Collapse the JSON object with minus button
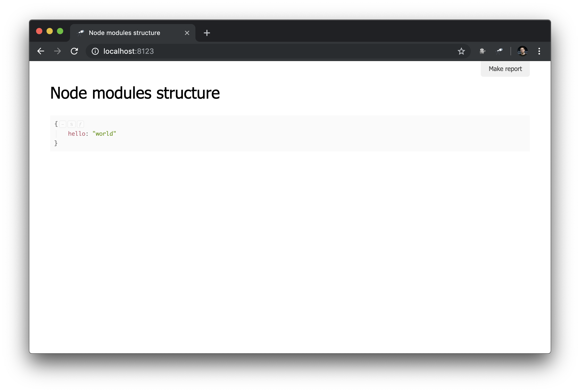Image resolution: width=580 pixels, height=392 pixels. point(63,124)
